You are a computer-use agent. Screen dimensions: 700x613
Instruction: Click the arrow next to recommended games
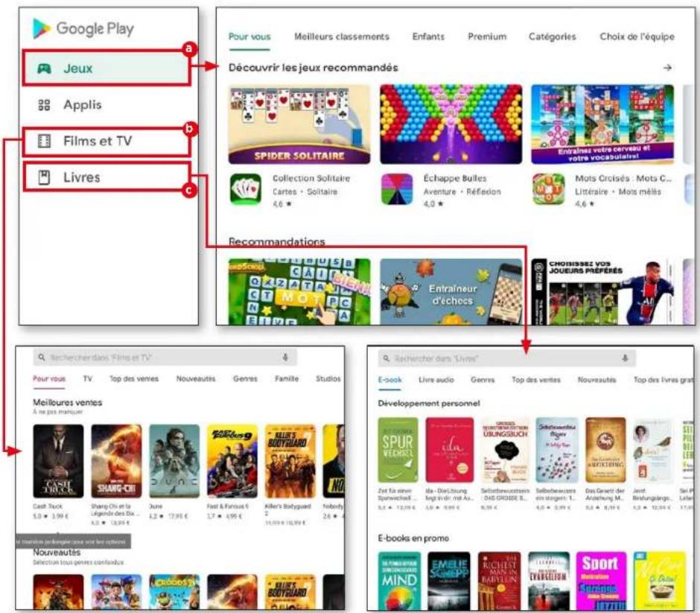[667, 68]
